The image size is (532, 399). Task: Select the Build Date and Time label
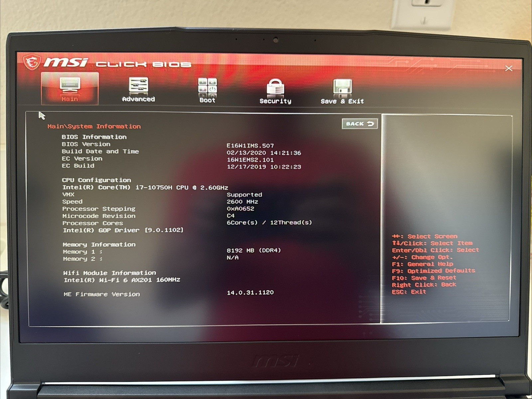tap(100, 151)
